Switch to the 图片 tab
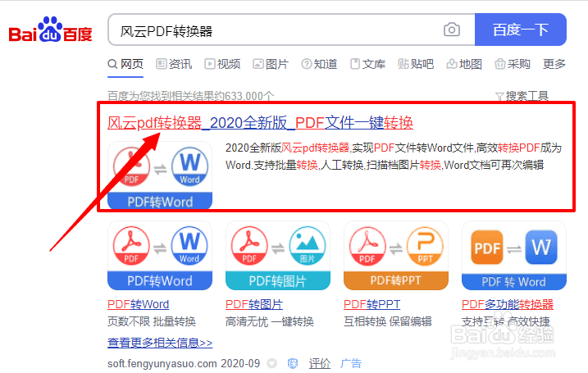This screenshot has height=373, width=588. click(x=271, y=64)
